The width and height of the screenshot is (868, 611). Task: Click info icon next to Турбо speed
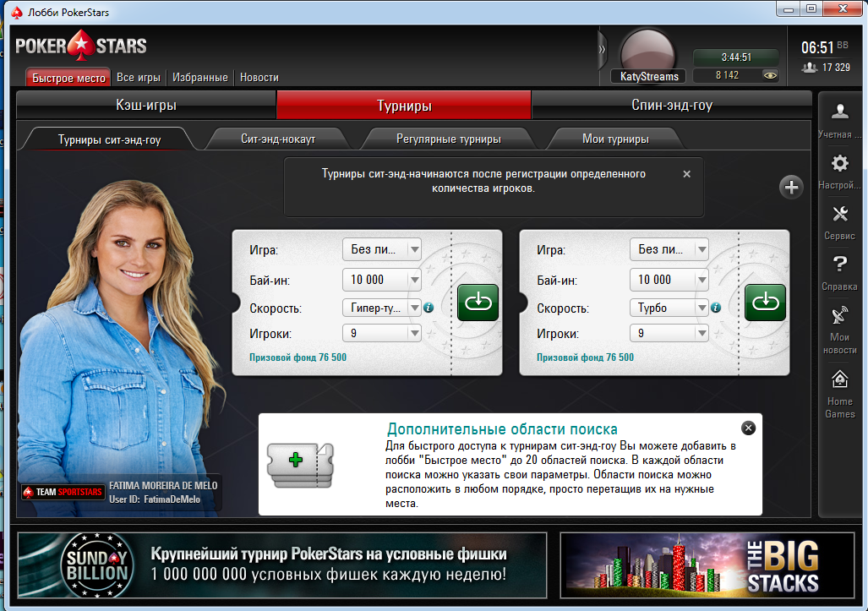click(x=716, y=308)
